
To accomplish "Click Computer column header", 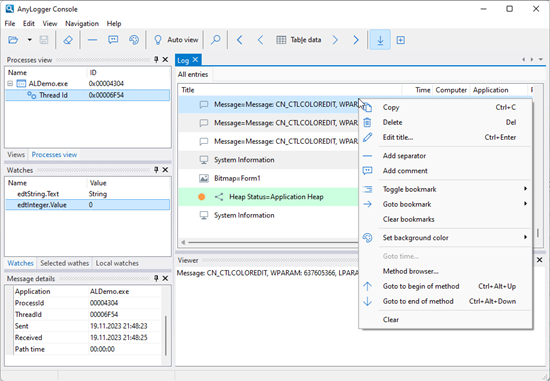I will [x=451, y=90].
